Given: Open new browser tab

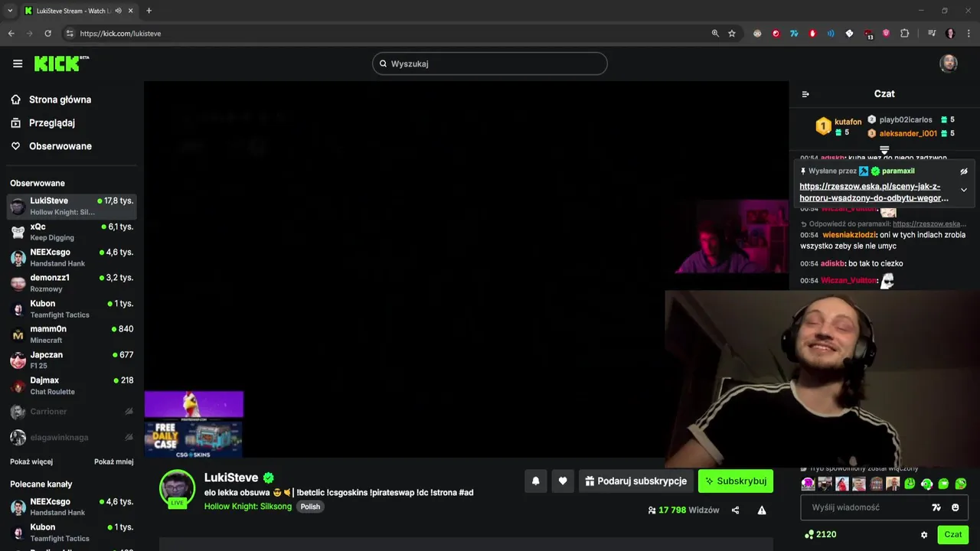Looking at the screenshot, I should (x=149, y=11).
